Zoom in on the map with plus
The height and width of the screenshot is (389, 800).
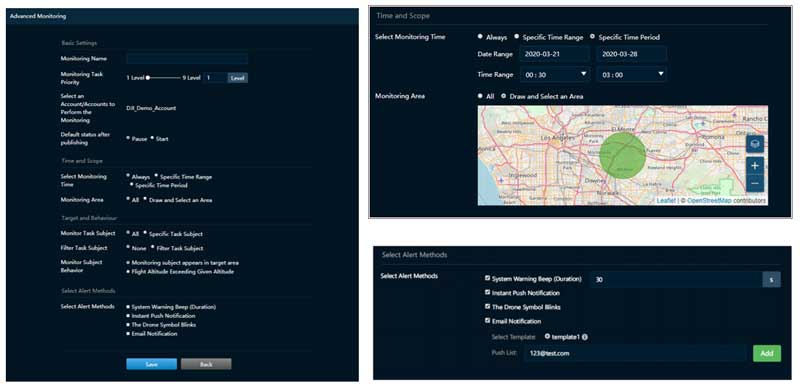tap(755, 166)
